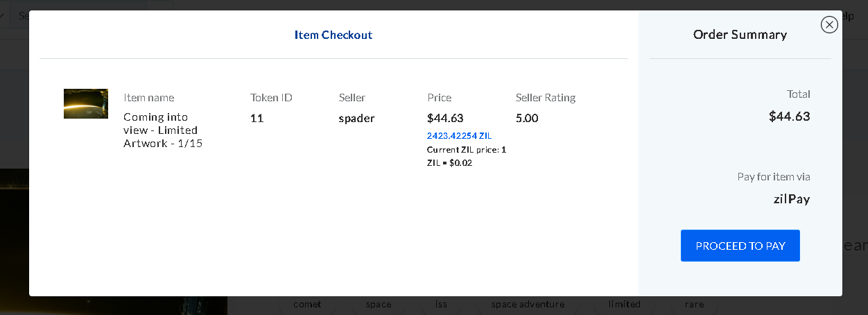Select the limited tag

624,304
